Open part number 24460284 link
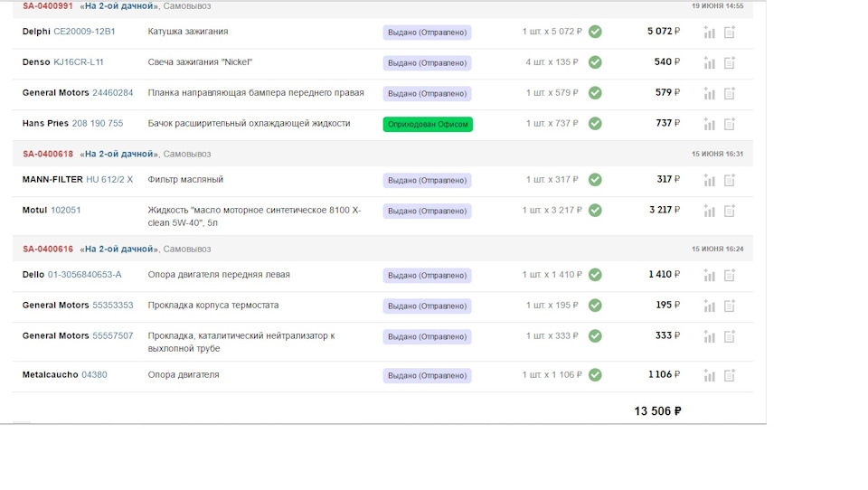This screenshot has height=490, width=868. pyautogui.click(x=112, y=93)
